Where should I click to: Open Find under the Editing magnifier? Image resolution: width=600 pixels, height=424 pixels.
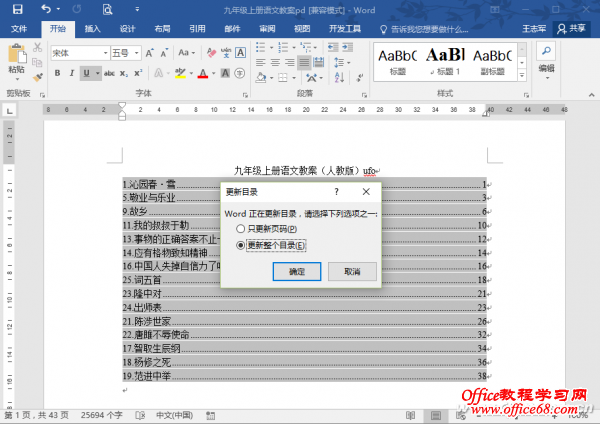546,51
